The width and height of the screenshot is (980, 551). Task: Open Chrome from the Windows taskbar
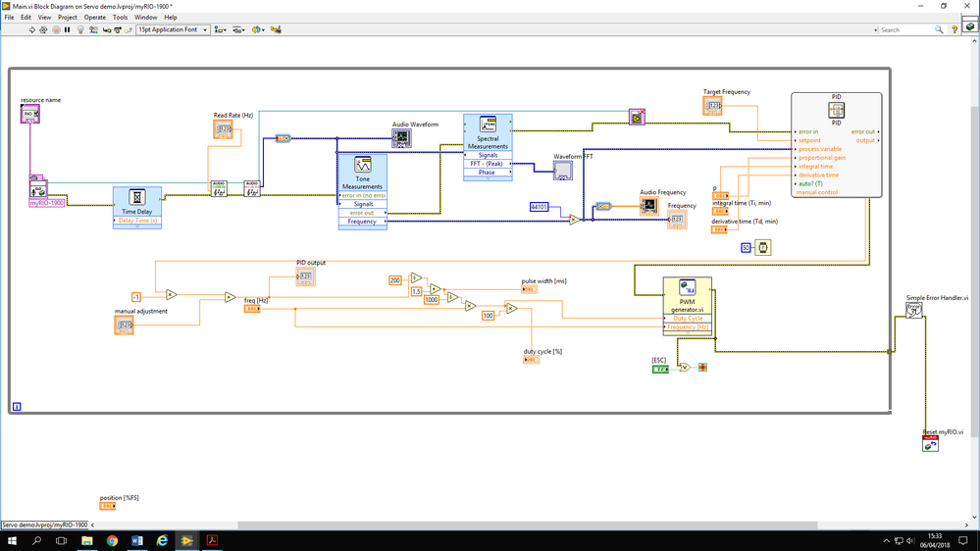coord(112,540)
